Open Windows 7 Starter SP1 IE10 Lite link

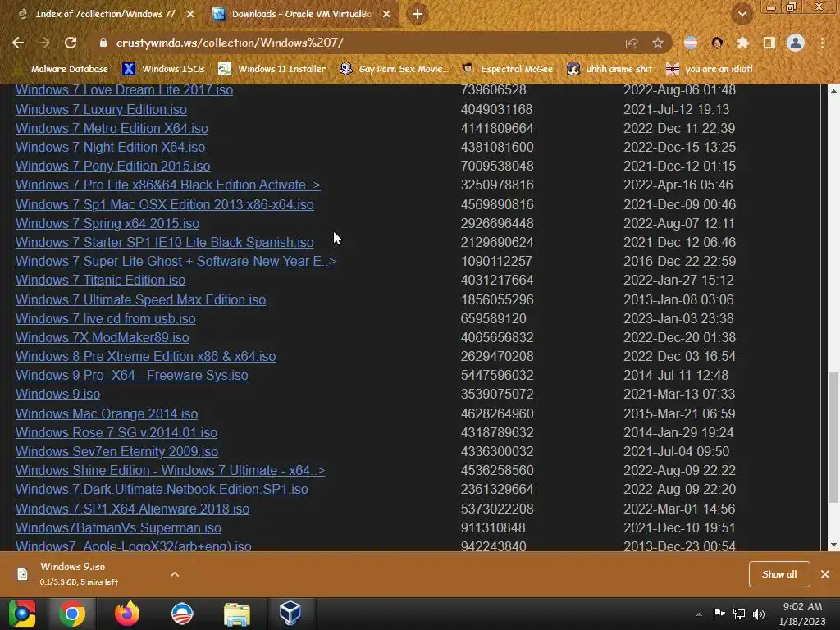pos(164,242)
